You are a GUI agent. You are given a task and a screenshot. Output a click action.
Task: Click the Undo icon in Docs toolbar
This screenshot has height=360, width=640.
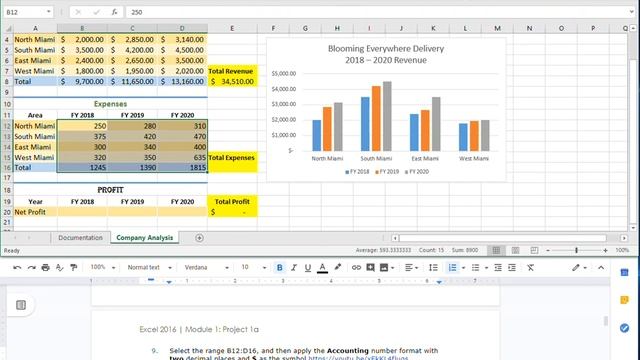(x=17, y=268)
